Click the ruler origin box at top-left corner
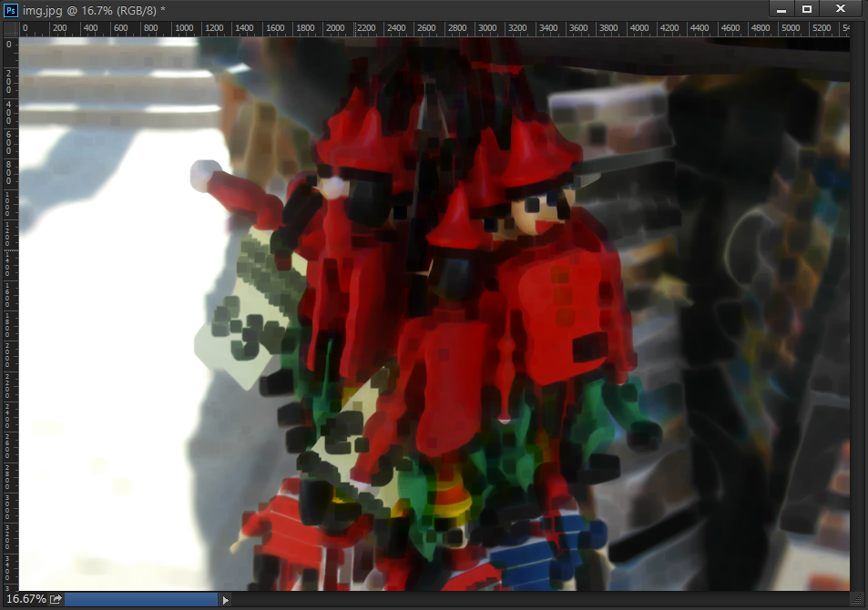This screenshot has width=868, height=610. pyautogui.click(x=9, y=28)
